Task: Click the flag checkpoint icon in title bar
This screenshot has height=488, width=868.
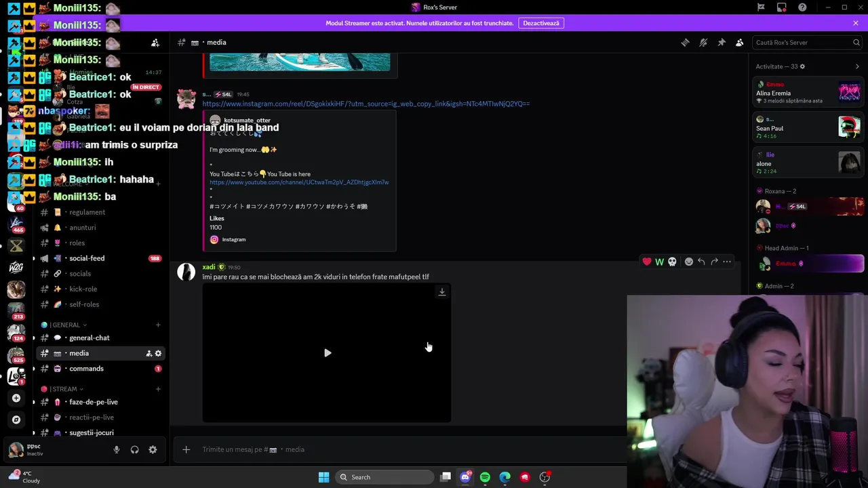Action: click(761, 7)
